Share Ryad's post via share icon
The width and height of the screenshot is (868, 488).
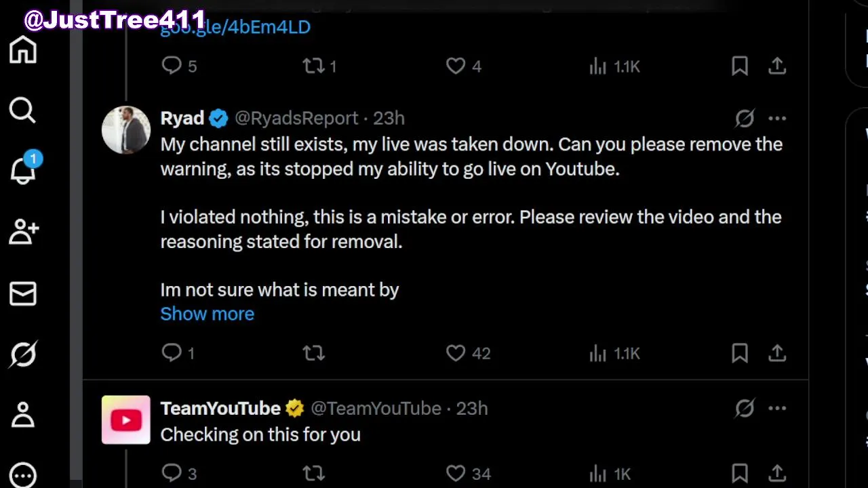pyautogui.click(x=777, y=353)
